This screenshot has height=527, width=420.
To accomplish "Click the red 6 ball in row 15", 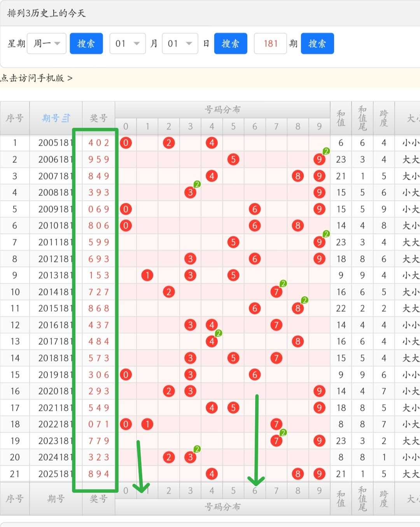I will tap(255, 375).
